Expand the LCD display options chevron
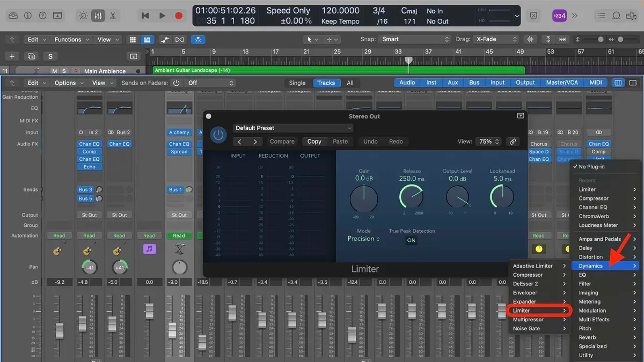This screenshot has height=362, width=644. pos(517,16)
